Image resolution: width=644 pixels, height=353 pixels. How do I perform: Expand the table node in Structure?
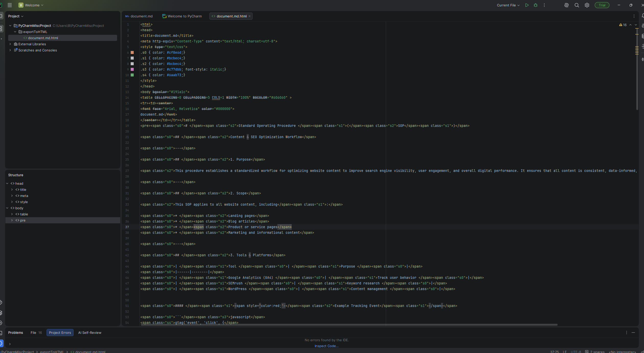[12, 214]
